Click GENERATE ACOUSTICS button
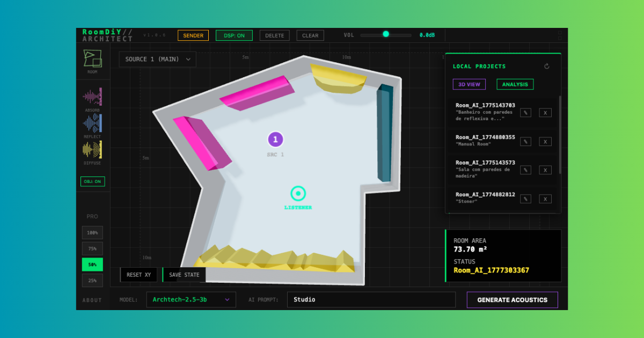644x338 pixels. [x=513, y=300]
